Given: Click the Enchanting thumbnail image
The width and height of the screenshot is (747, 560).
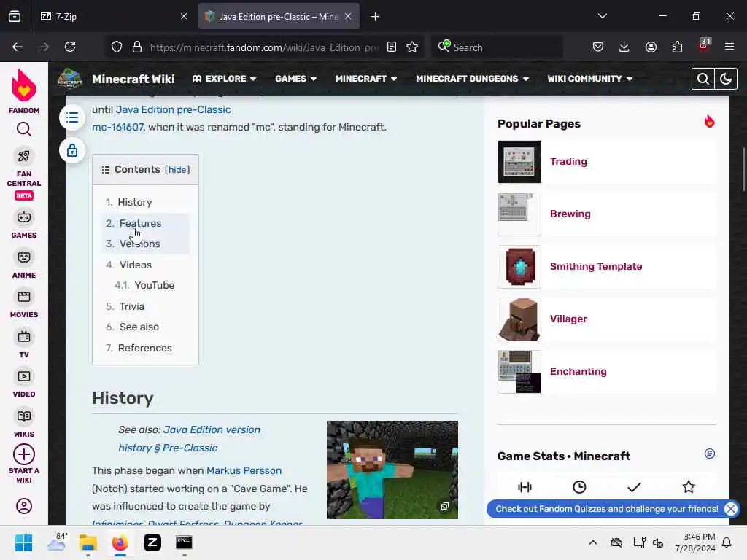Looking at the screenshot, I should (x=519, y=372).
